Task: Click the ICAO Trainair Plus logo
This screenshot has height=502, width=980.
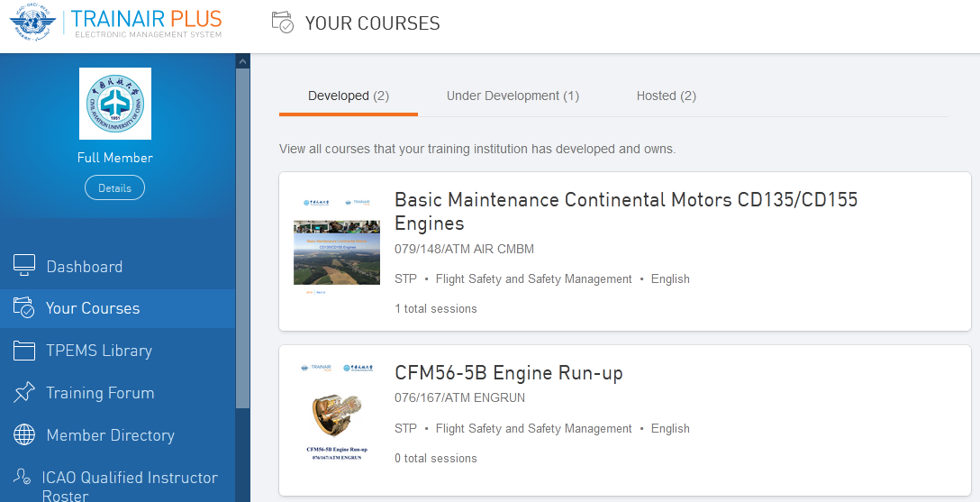Action: (x=115, y=23)
